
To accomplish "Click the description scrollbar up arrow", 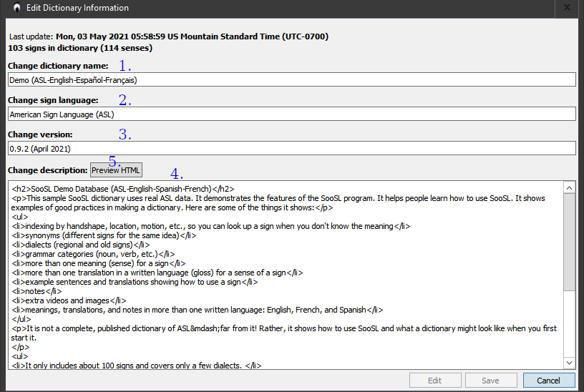I will coord(569,188).
